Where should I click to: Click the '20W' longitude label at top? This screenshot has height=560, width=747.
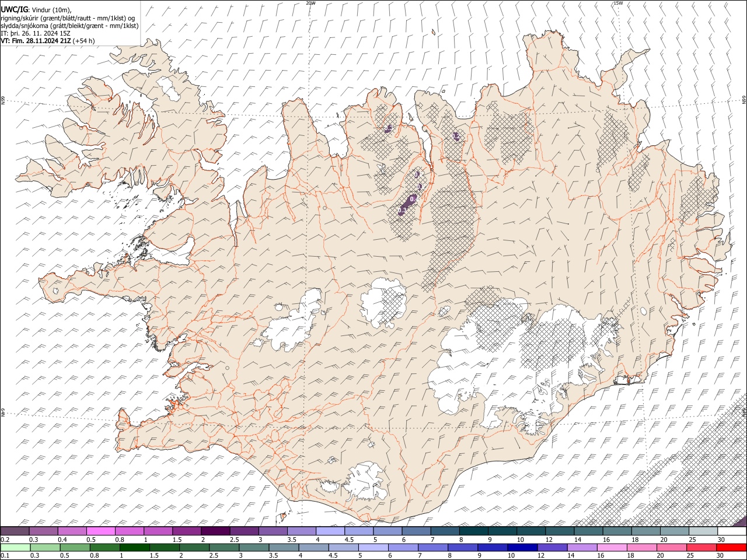310,3
